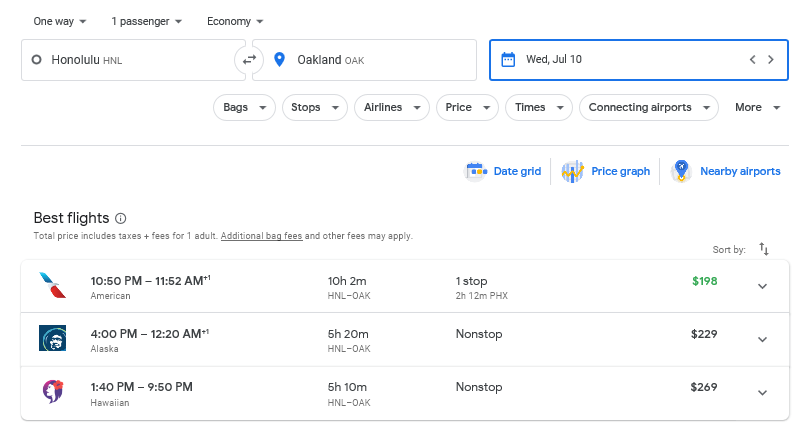The width and height of the screenshot is (801, 439).
Task: Select the Alaska Airlines logo
Action: click(x=52, y=338)
